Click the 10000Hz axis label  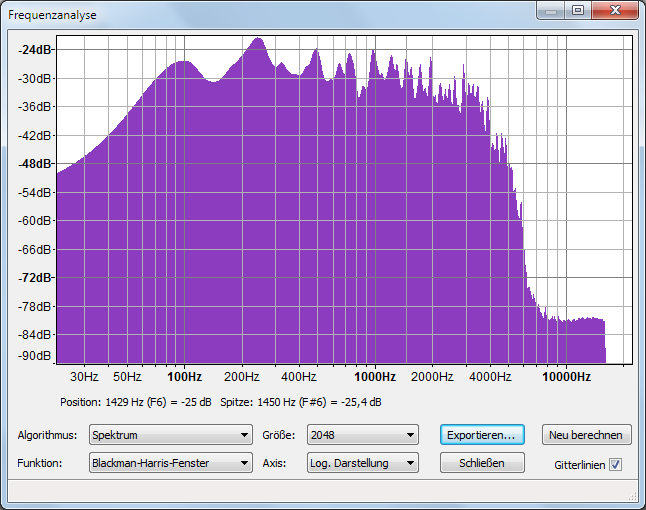566,377
